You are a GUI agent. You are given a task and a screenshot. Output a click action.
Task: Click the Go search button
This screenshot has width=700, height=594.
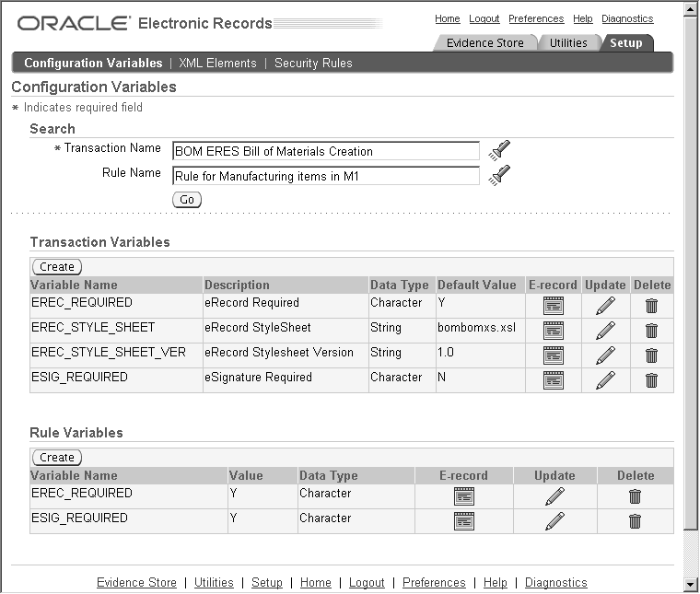pos(187,200)
